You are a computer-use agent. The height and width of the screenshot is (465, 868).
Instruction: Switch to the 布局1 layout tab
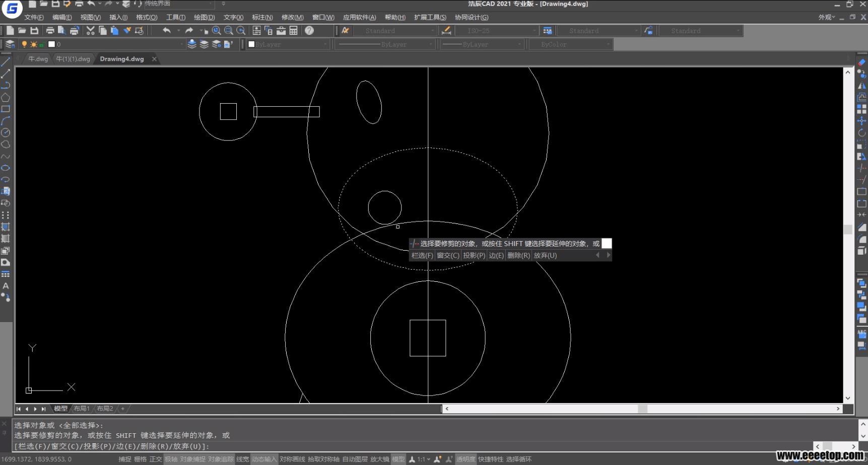(82, 409)
